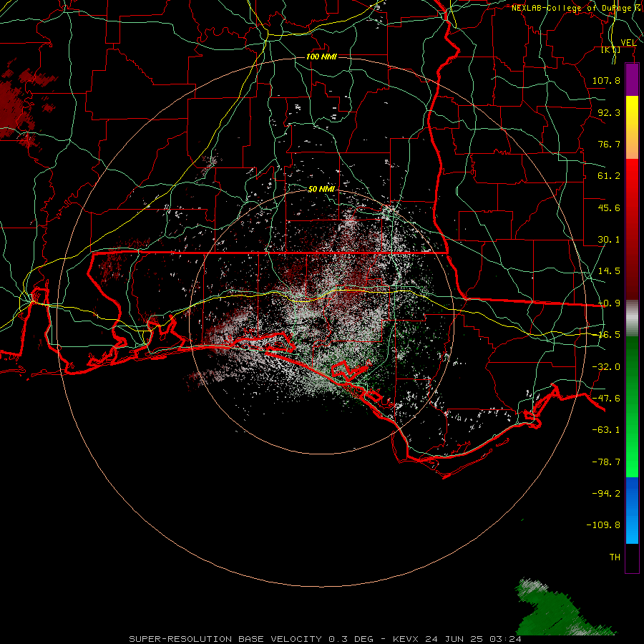Click the 76.7 value on velocity scale
The image size is (644, 644).
609,144
